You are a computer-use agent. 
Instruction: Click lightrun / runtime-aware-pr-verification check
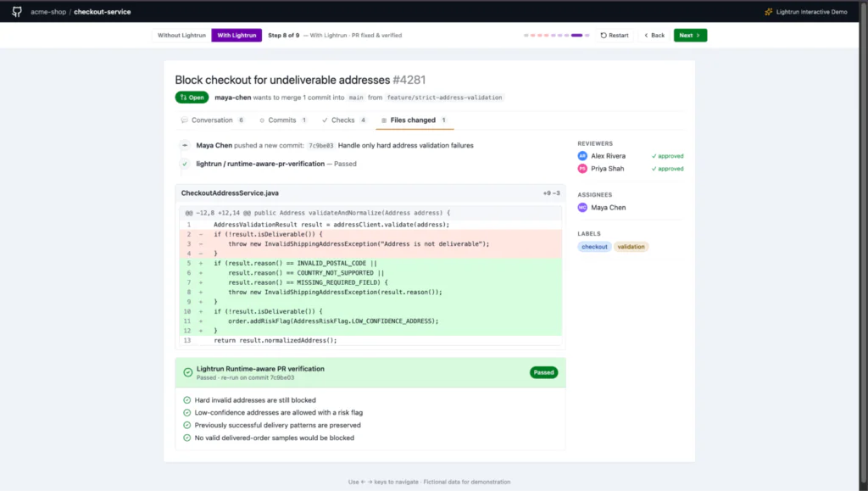260,164
